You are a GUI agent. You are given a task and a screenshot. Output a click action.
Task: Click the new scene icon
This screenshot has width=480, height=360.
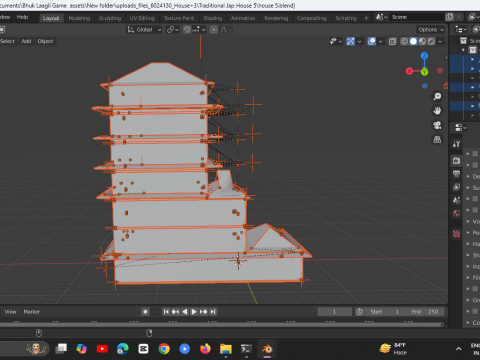[x=449, y=17]
